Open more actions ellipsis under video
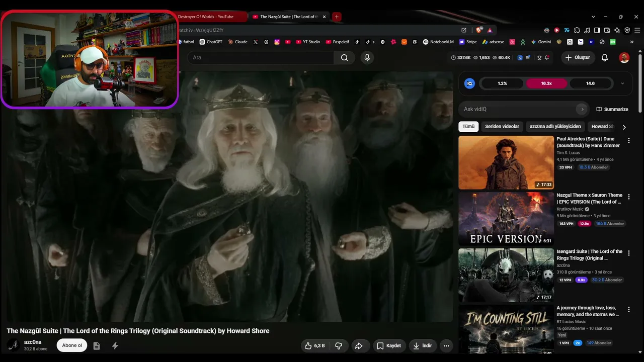 pos(446,346)
